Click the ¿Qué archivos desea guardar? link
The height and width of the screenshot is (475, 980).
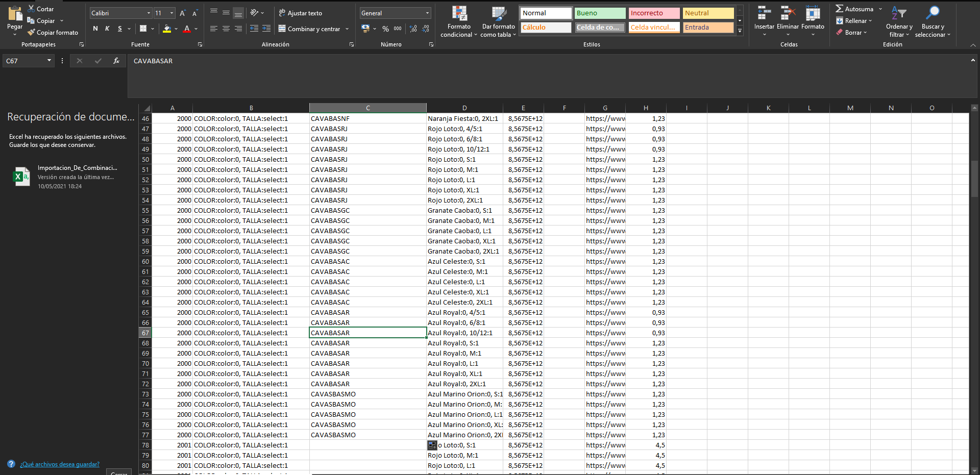pyautogui.click(x=60, y=464)
